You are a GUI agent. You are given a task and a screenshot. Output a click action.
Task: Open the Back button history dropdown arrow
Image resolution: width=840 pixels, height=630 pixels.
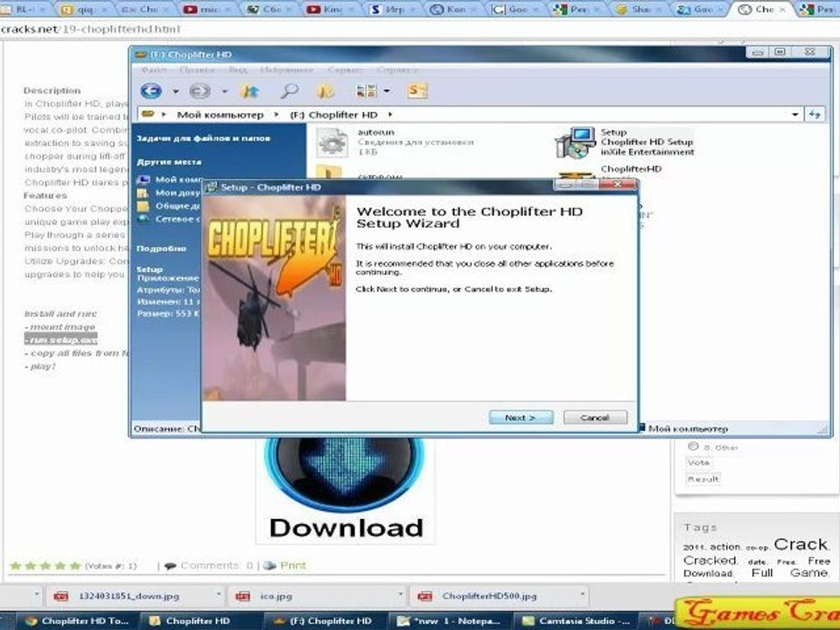point(175,92)
